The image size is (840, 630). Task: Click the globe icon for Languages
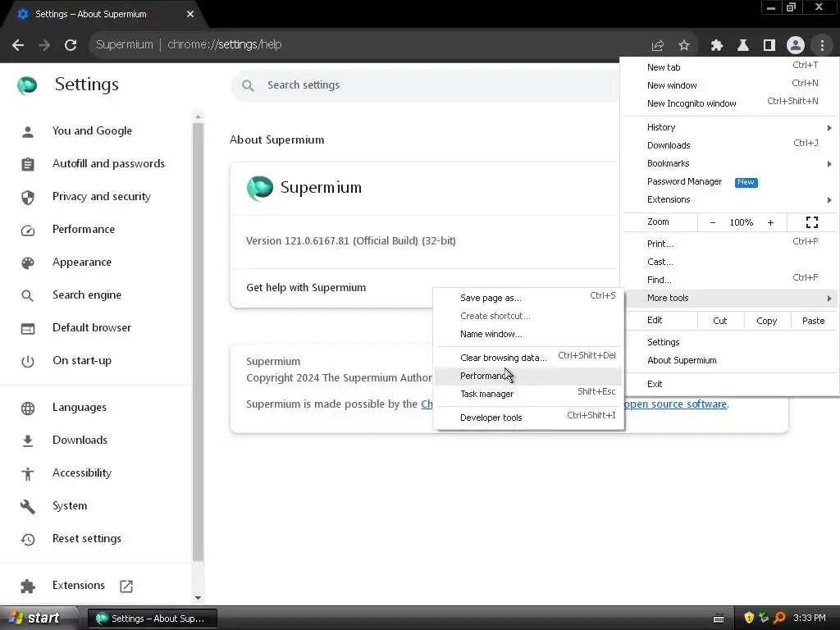click(28, 409)
